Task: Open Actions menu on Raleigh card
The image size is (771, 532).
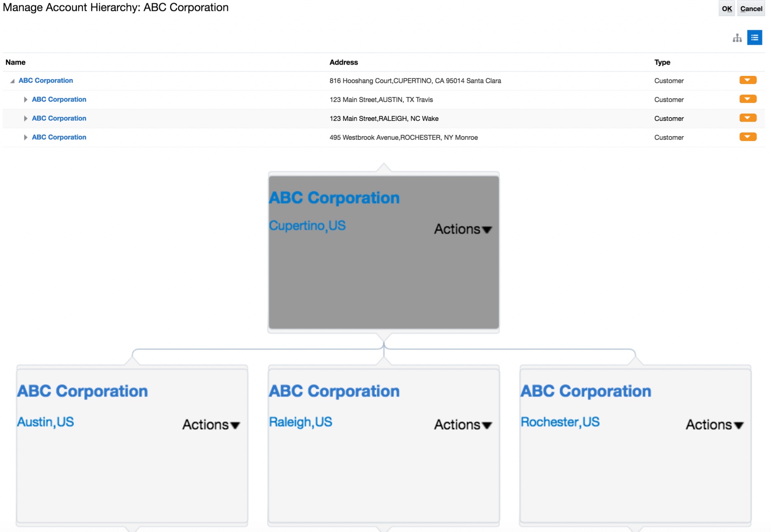Action: tap(463, 425)
